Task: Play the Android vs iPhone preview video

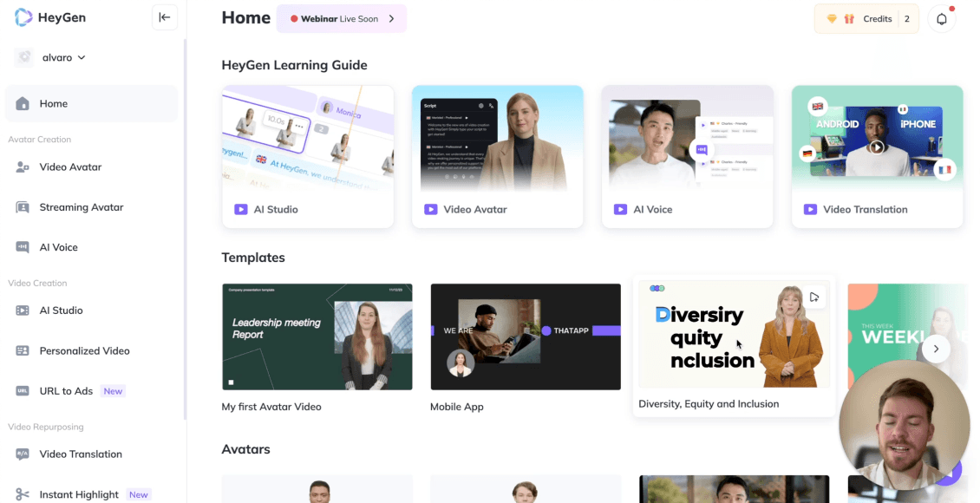Action: click(x=877, y=147)
